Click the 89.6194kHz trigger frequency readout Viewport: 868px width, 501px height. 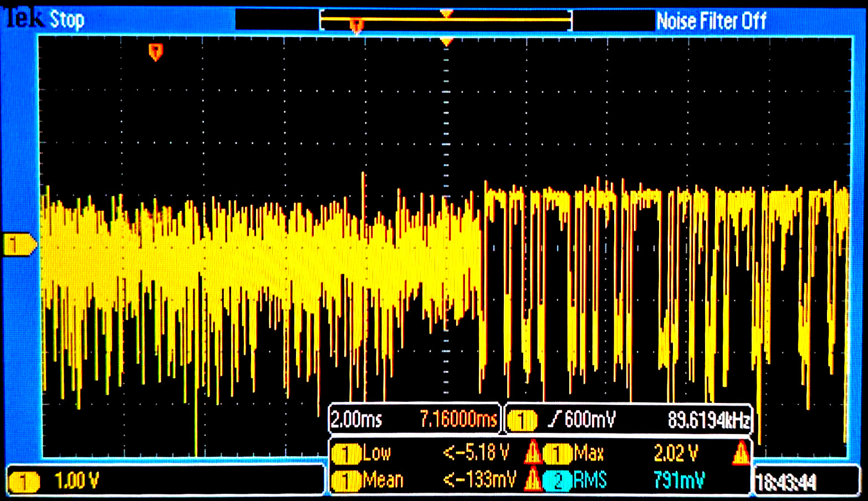click(x=708, y=420)
